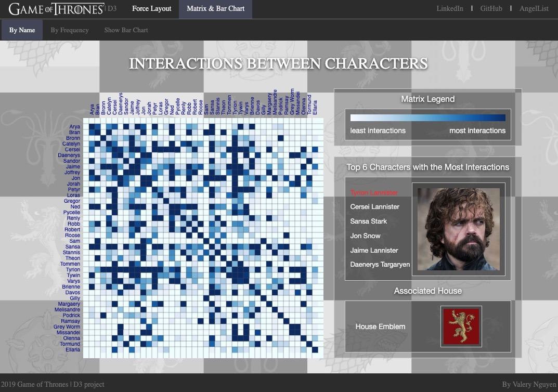Click the Game of Thrones logo
The width and height of the screenshot is (558, 392).
(57, 8)
